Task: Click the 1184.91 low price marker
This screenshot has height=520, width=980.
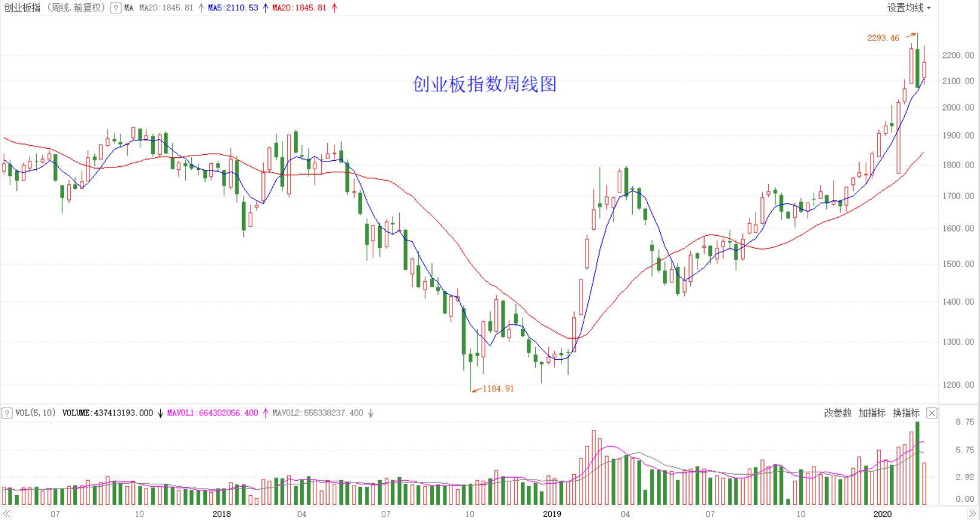Action: point(498,389)
